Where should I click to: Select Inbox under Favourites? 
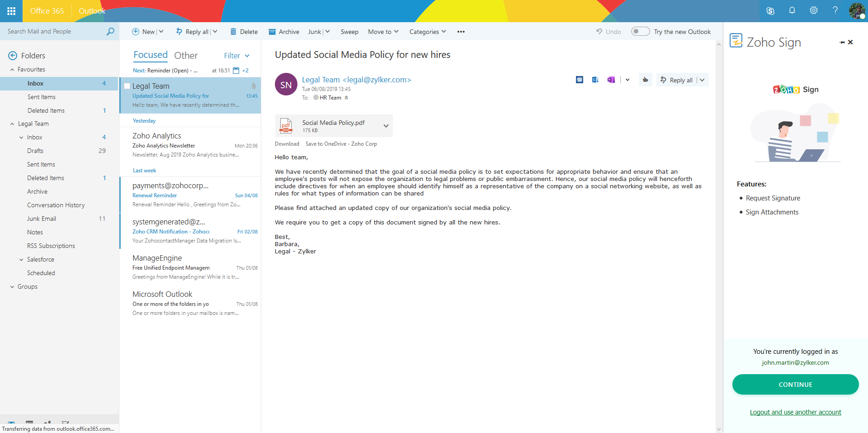tap(59, 83)
